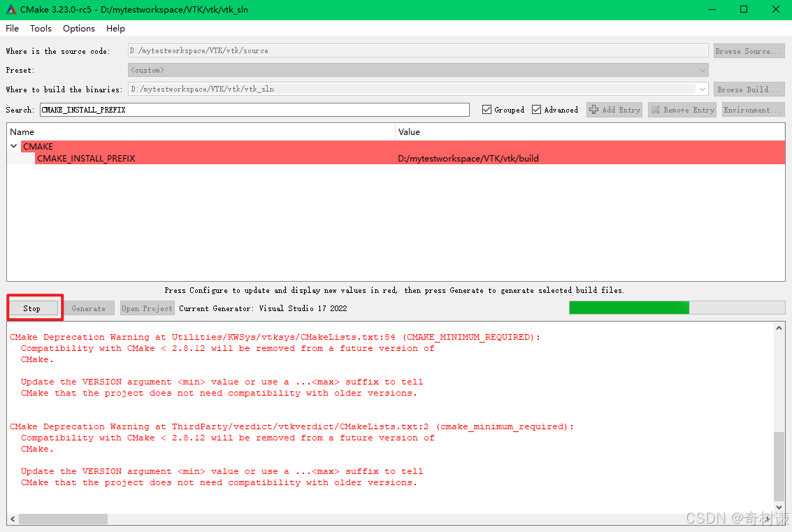
Task: Click the Value column header
Action: tap(590, 132)
